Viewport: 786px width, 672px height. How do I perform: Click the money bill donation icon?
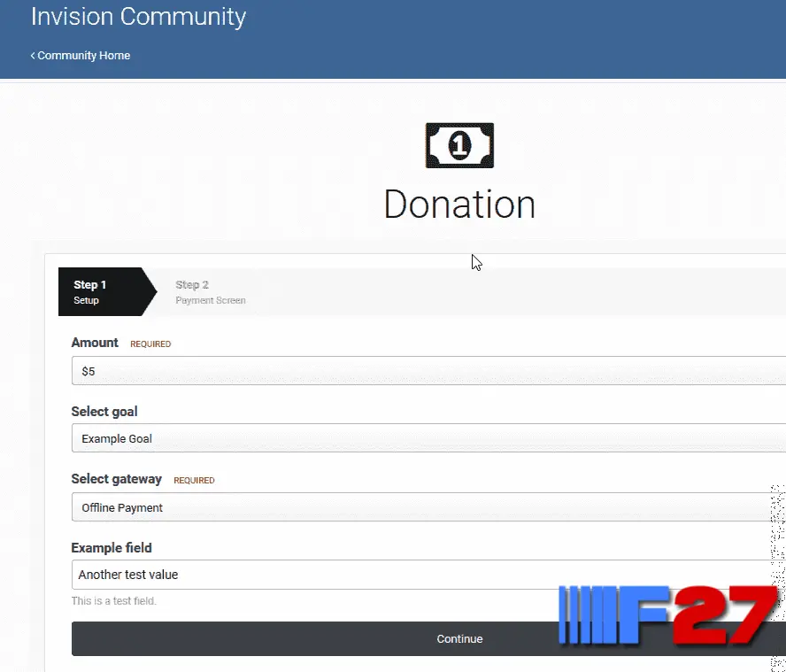click(459, 145)
